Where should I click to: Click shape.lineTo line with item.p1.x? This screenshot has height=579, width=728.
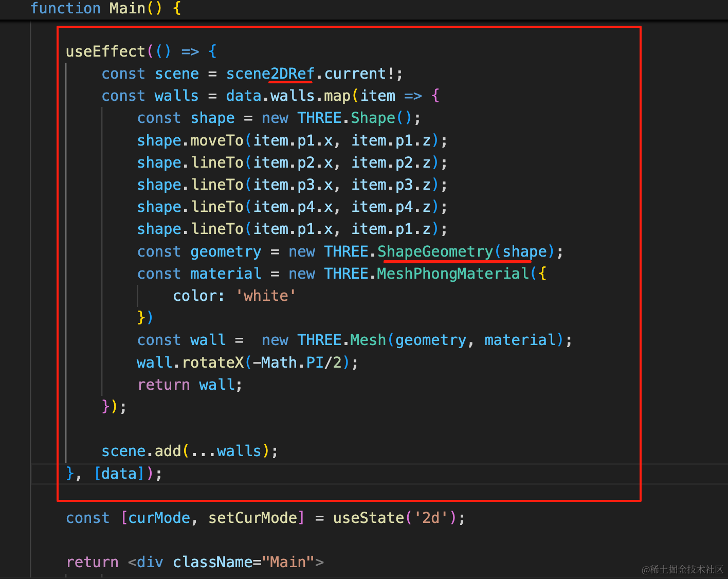(292, 229)
